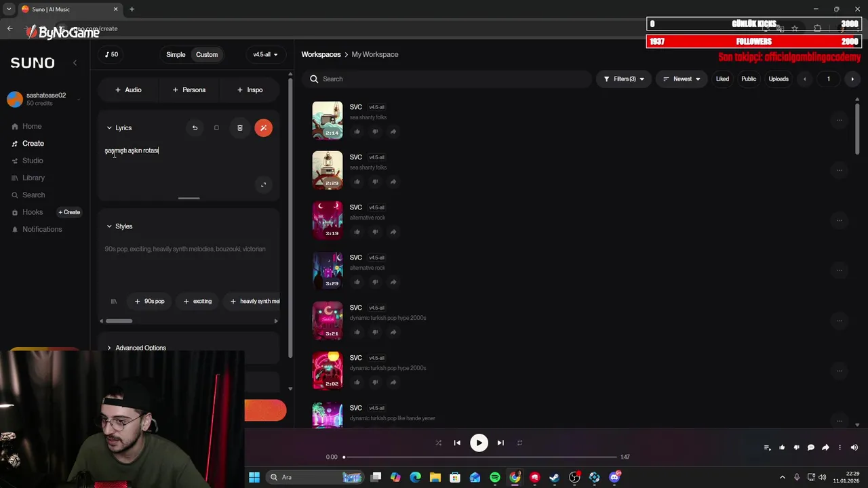Open the Filters (3) dropdown
The height and width of the screenshot is (488, 868).
[x=623, y=79]
